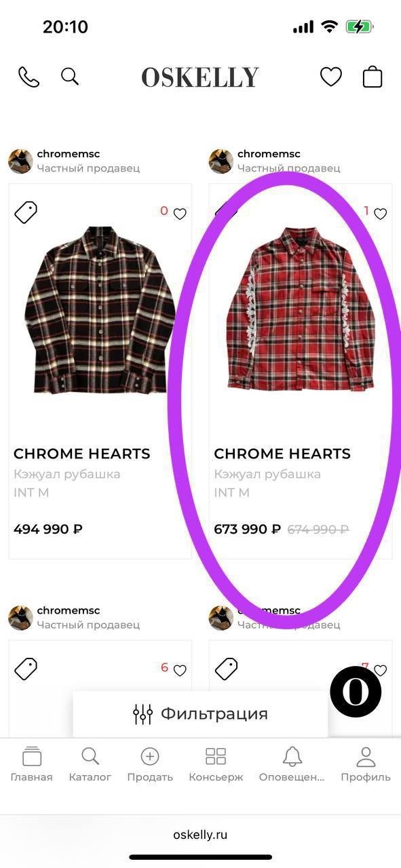Open the Оповещения notifications tab
Viewport: 401px width, 868px height.
coord(292,765)
